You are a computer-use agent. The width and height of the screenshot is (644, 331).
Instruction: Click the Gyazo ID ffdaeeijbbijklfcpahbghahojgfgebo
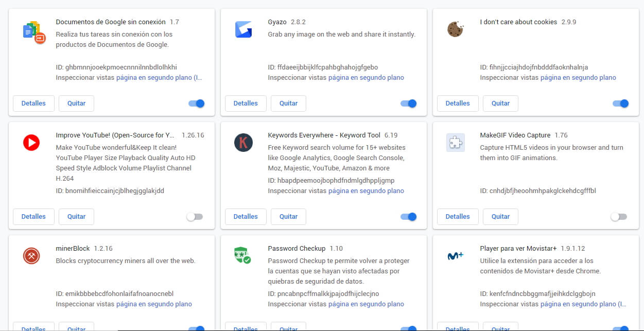coord(323,67)
